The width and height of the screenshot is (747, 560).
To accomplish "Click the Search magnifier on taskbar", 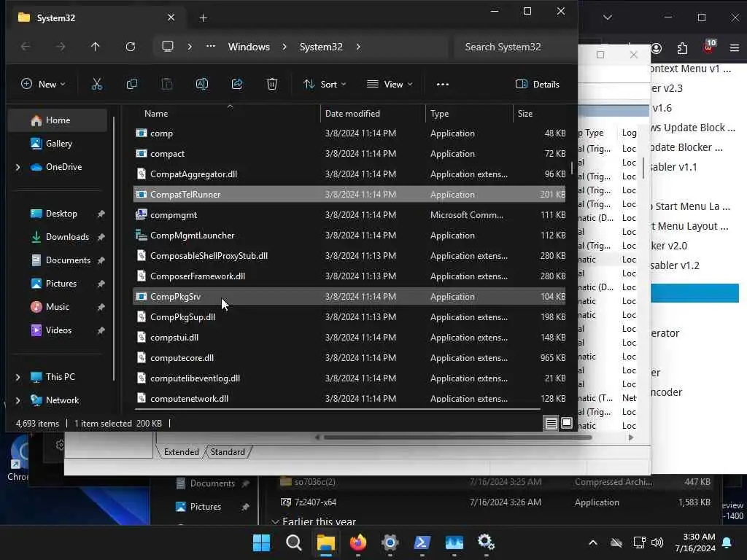I will coord(293,542).
